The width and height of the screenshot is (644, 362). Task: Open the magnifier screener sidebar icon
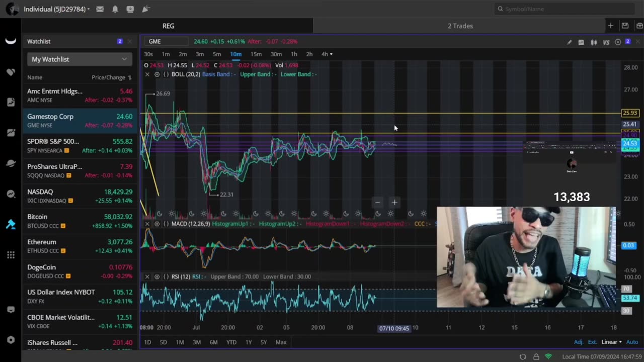(x=11, y=194)
